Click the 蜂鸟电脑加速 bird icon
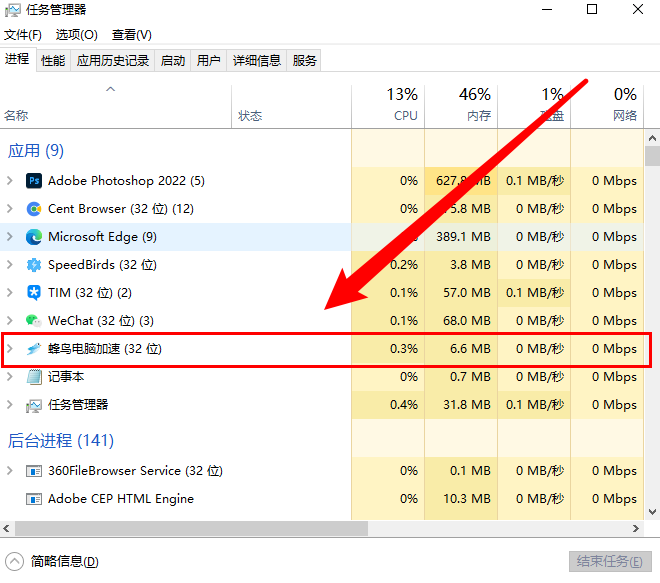Viewport: 660px width, 583px height. tap(34, 349)
